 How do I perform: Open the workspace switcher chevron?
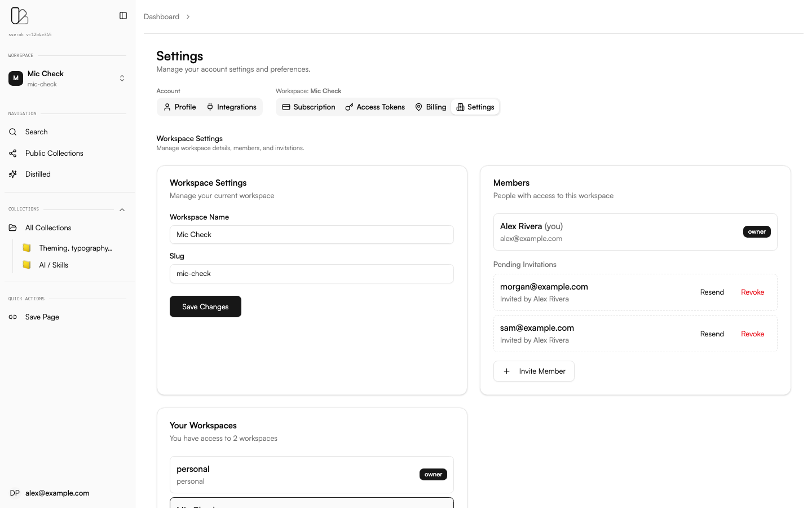point(122,78)
